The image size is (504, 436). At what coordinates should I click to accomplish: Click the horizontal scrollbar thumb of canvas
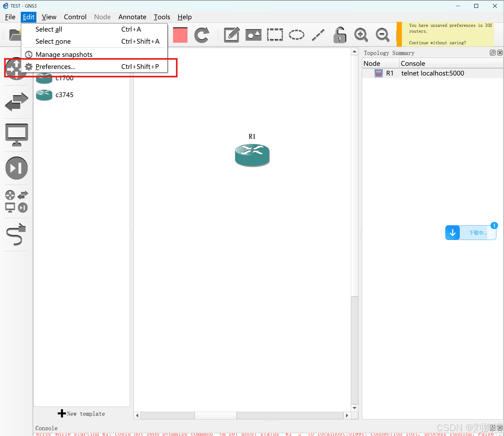[x=215, y=415]
